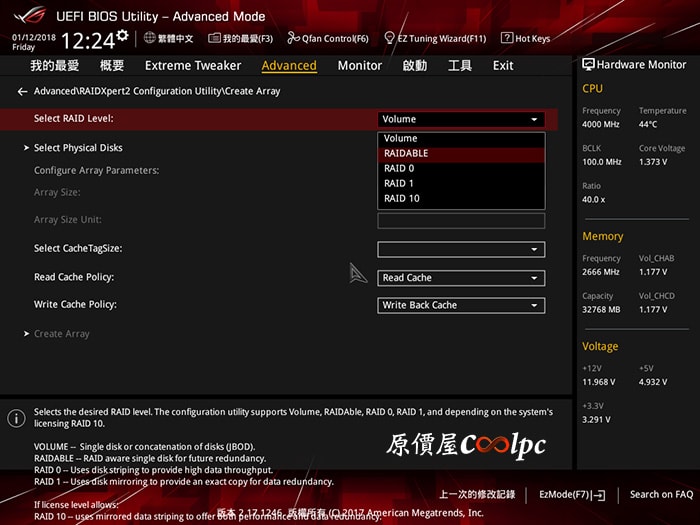Open Select RAID Level dropdown arrow
Screen dimensions: 700x525
point(534,119)
